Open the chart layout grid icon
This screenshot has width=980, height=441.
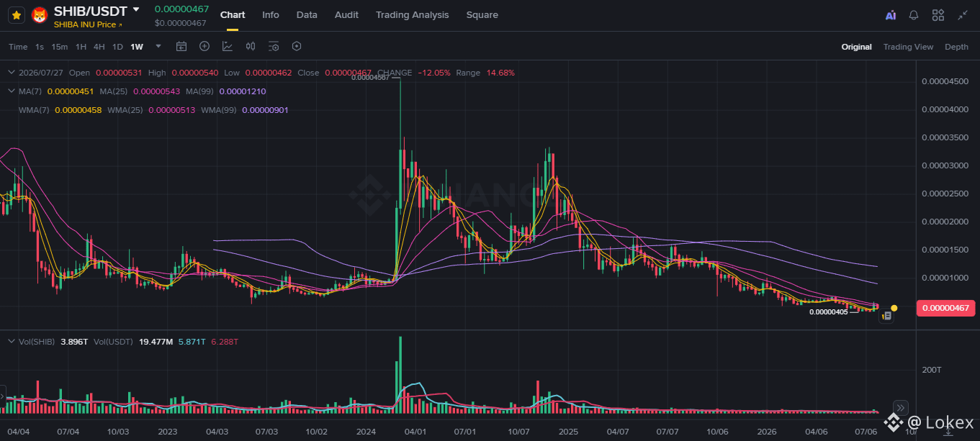click(938, 14)
